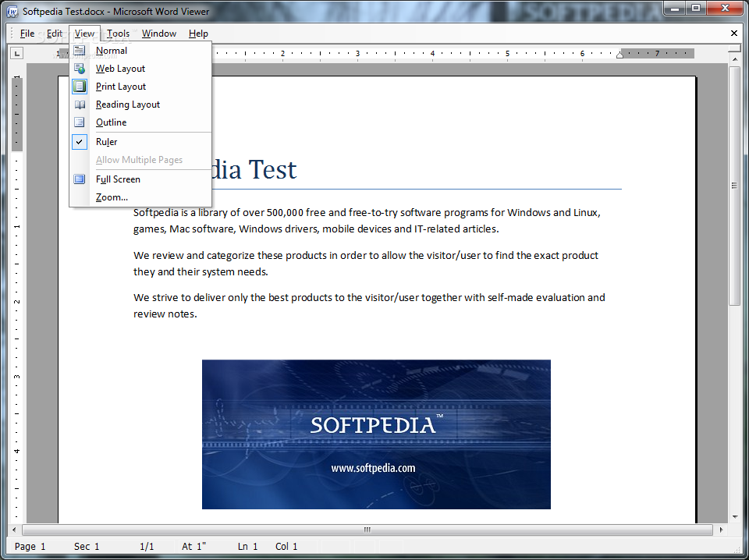
Task: Click 'At 1"' in the status bar
Action: pos(193,547)
